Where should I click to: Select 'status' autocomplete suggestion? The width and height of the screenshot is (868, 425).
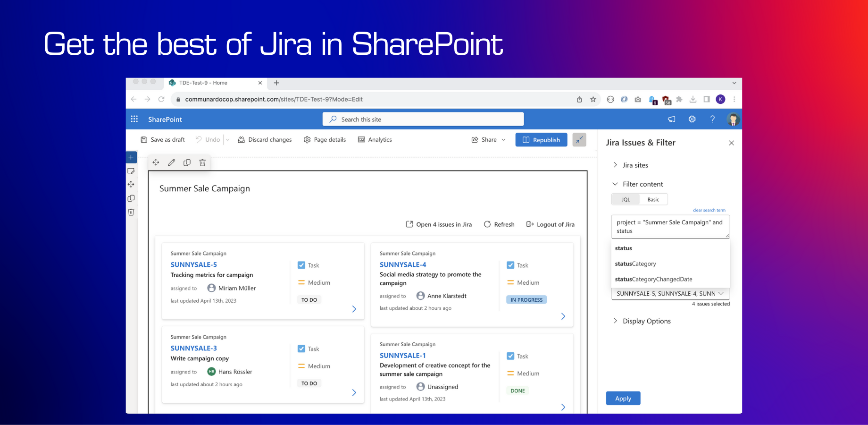tap(670, 248)
